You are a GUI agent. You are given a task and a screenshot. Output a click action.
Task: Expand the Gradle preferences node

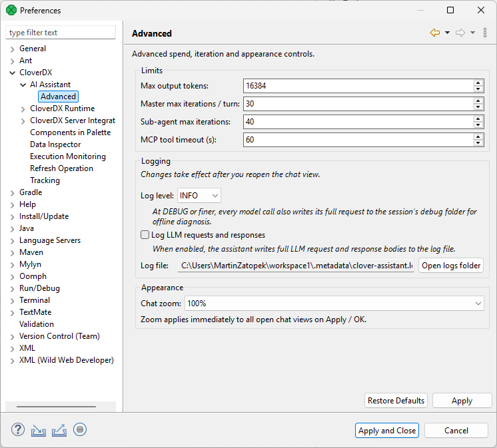(x=13, y=193)
